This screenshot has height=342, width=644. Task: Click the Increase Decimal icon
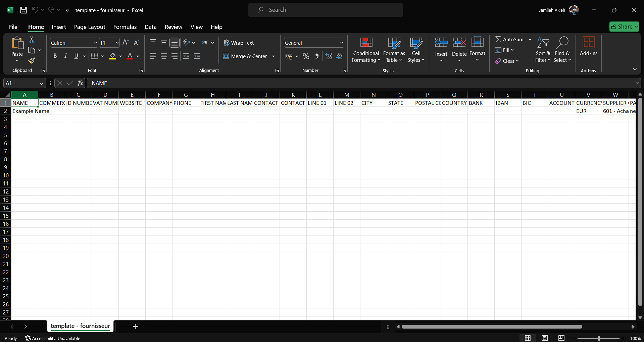329,56
